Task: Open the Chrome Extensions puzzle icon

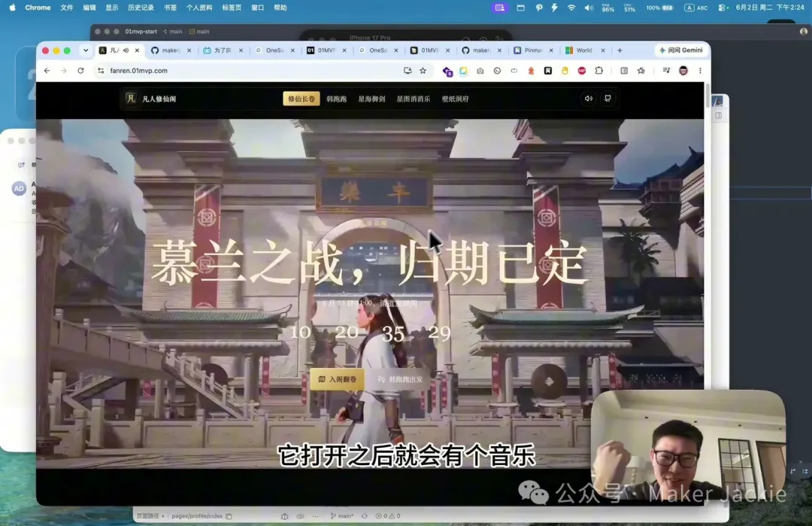Action: point(598,71)
